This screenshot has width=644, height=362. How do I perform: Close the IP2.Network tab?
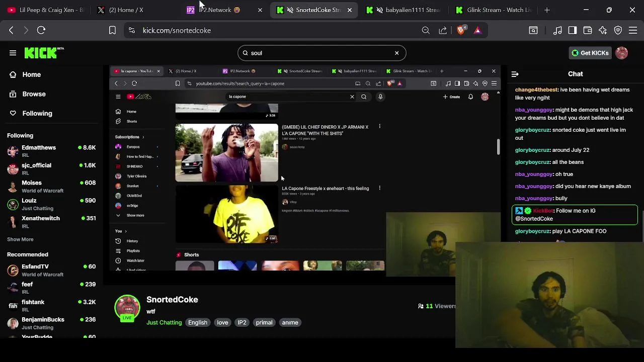tap(260, 10)
